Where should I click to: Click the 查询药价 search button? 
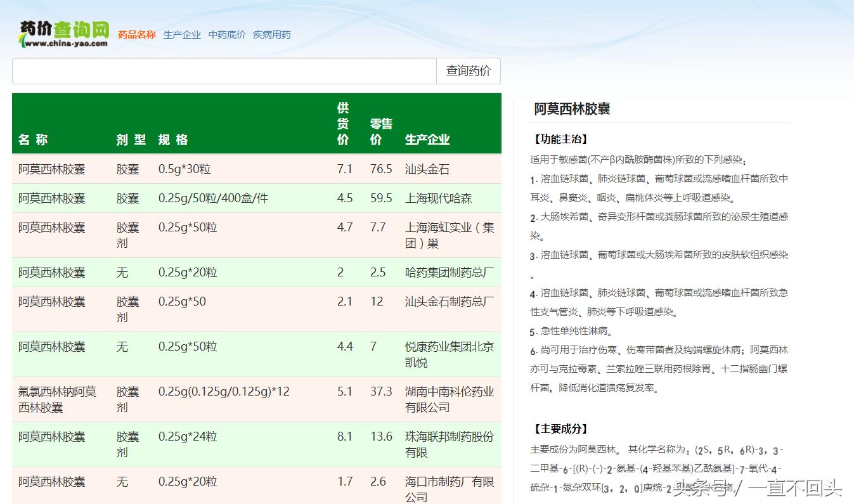coord(468,70)
